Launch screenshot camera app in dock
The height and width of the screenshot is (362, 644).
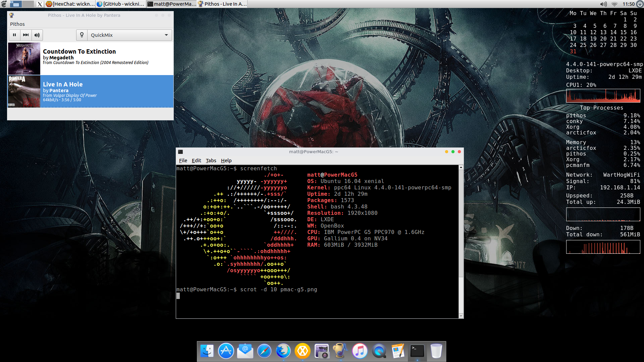tap(322, 351)
